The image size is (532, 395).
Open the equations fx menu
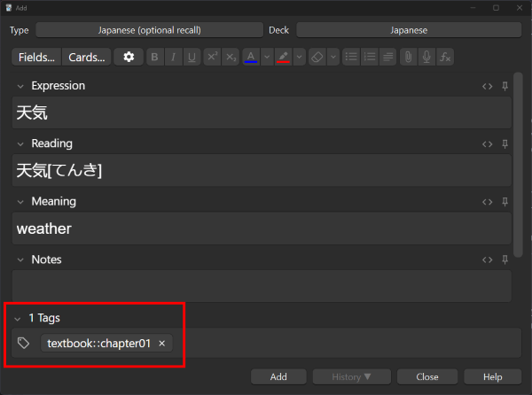(445, 57)
